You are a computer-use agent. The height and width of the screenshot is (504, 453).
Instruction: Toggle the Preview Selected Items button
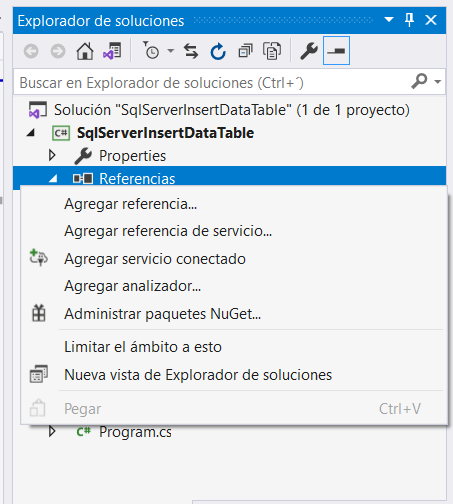click(x=336, y=51)
